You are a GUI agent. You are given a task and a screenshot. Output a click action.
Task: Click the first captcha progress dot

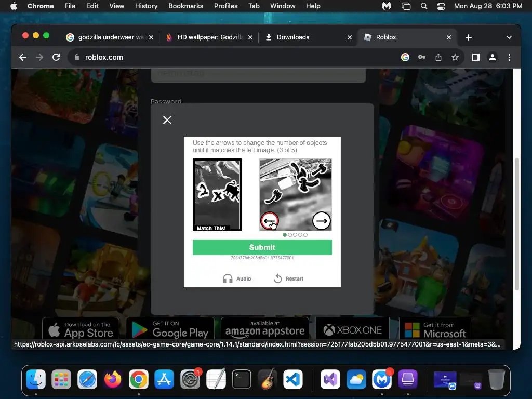(x=285, y=235)
